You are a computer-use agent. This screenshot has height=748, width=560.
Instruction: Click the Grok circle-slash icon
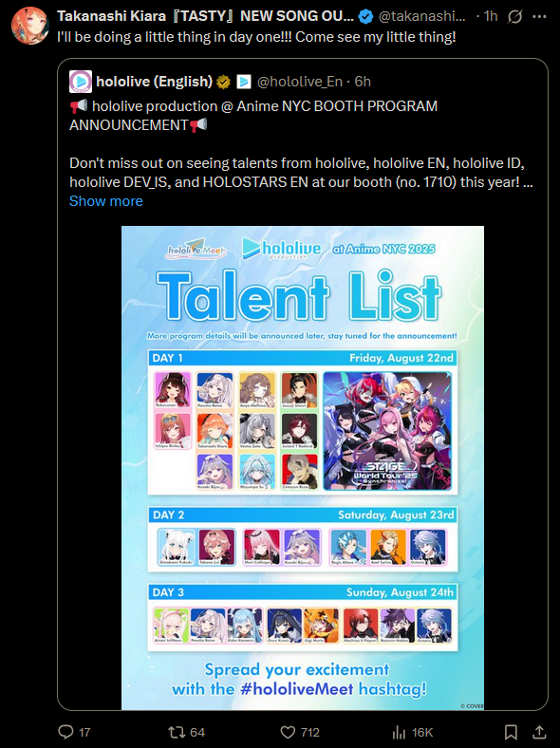(514, 17)
